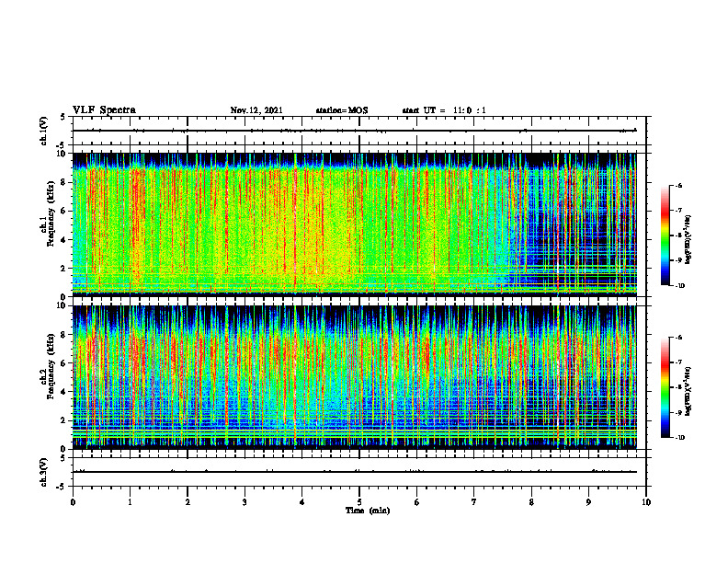This screenshot has width=728, height=563.
Task: Click the ch.1 spectrogram panel
Action: 355,224
